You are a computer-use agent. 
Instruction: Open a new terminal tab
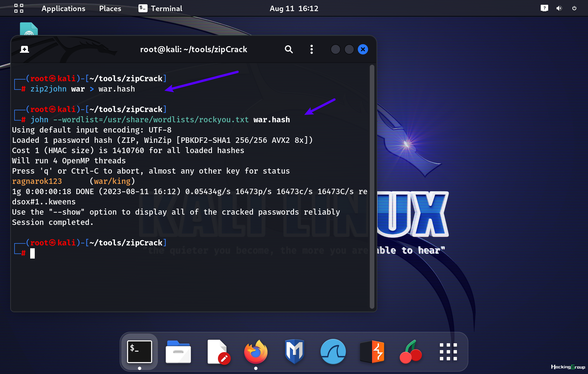[24, 49]
